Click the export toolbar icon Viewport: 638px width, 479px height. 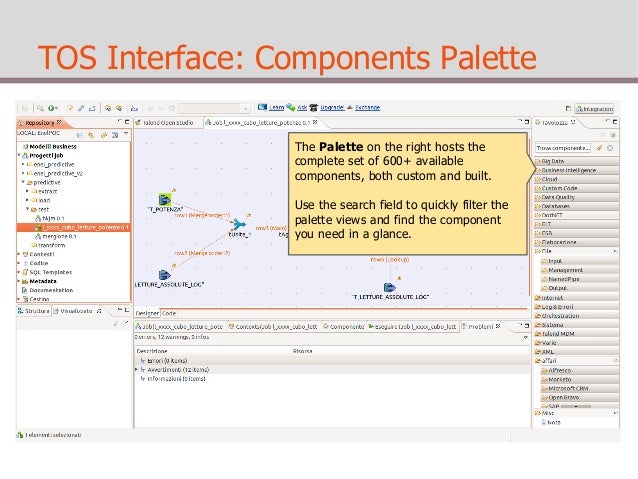92,108
